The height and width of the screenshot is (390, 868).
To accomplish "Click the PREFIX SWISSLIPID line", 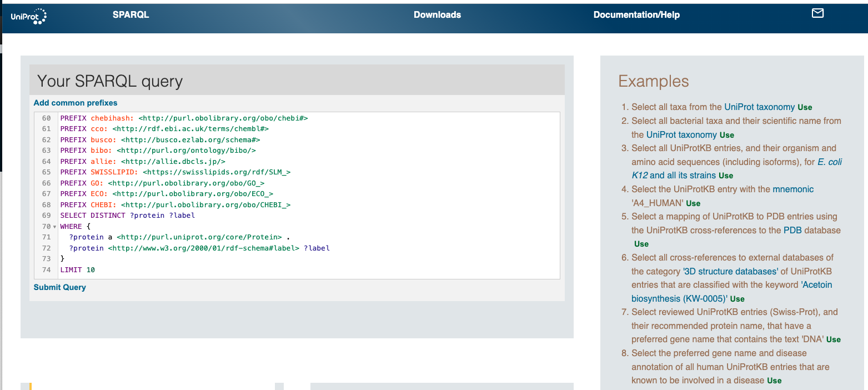I will [175, 172].
